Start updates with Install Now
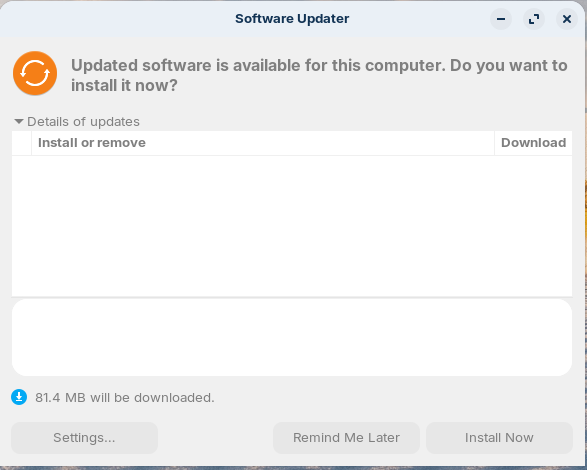Image resolution: width=587 pixels, height=470 pixels. pyautogui.click(x=499, y=438)
